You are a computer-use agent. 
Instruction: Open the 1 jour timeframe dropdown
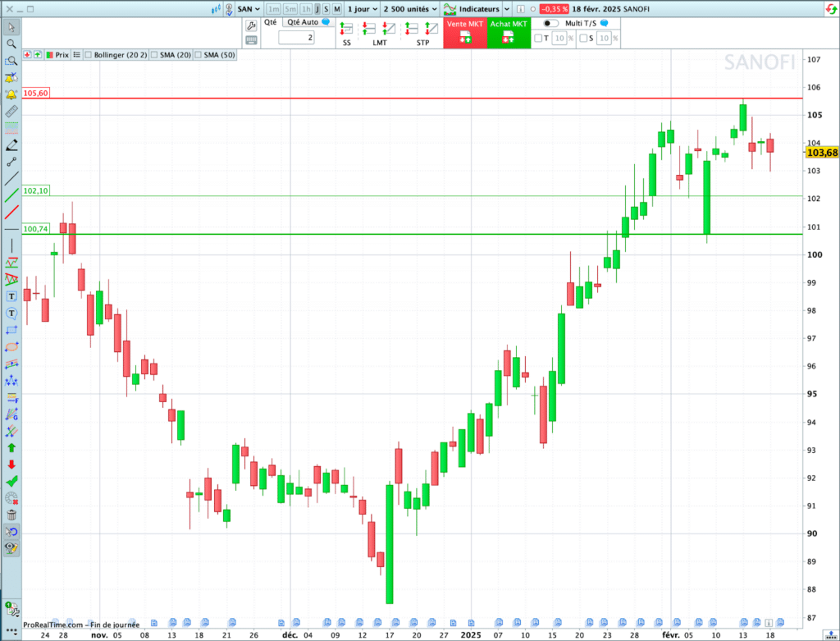click(363, 9)
